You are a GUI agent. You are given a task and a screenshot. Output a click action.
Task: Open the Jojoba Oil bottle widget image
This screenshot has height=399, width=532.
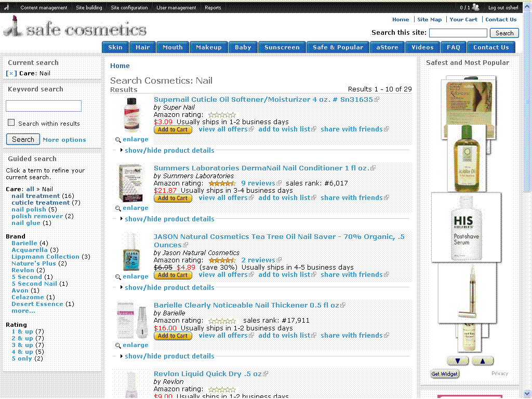467,158
